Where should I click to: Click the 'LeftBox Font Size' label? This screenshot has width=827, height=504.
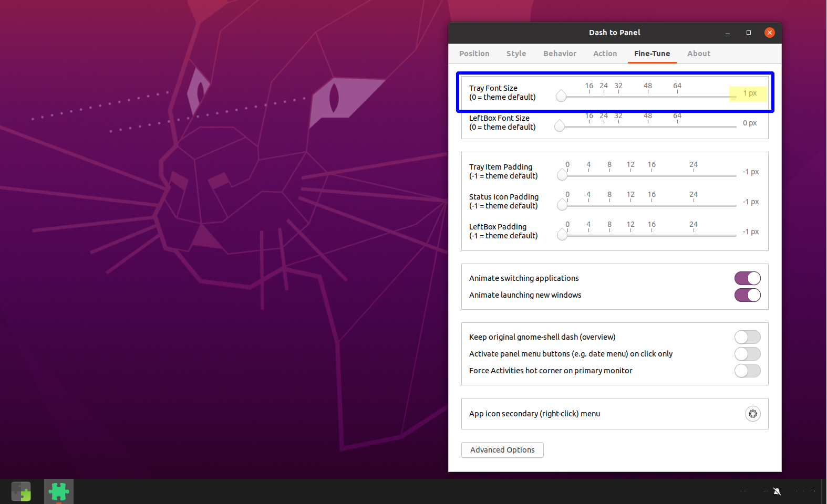(499, 118)
